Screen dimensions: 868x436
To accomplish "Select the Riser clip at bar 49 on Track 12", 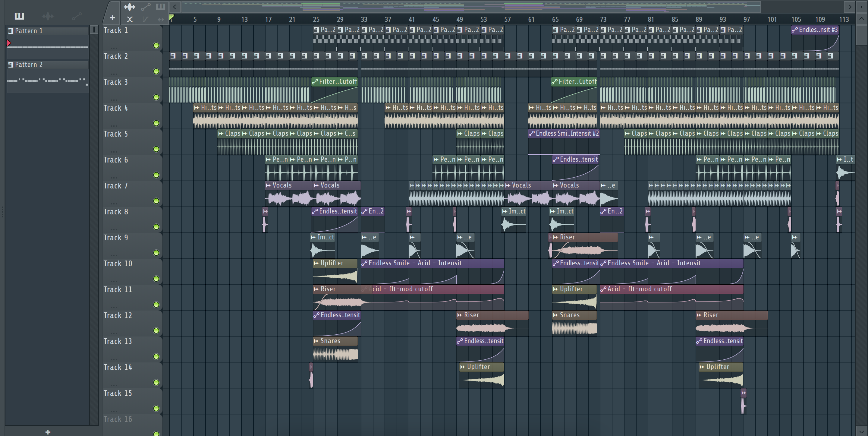I will point(492,323).
